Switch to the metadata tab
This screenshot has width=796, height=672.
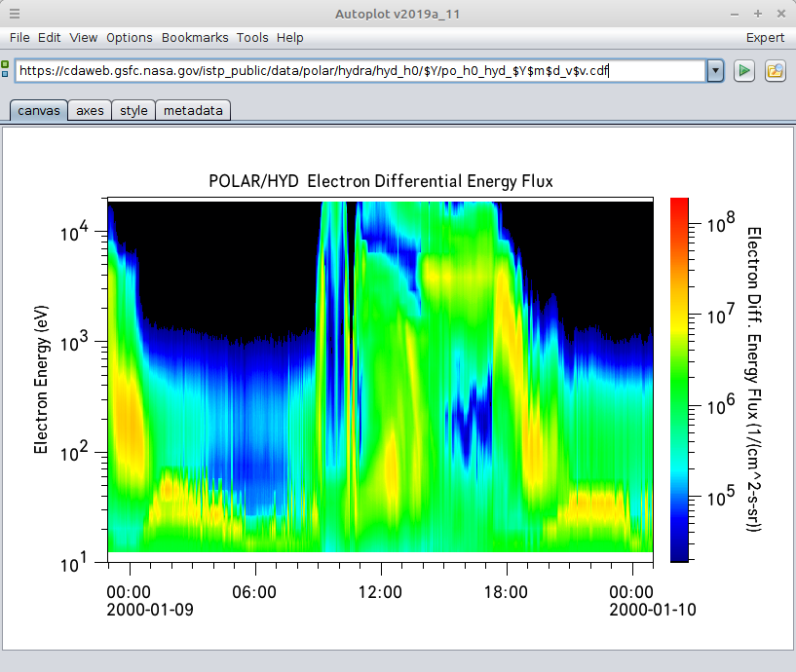coord(193,111)
